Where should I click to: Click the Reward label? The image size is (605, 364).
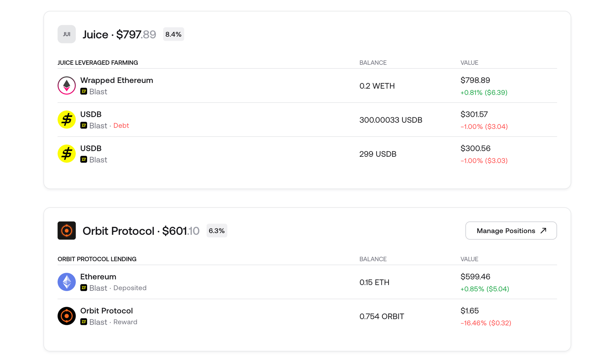point(125,322)
